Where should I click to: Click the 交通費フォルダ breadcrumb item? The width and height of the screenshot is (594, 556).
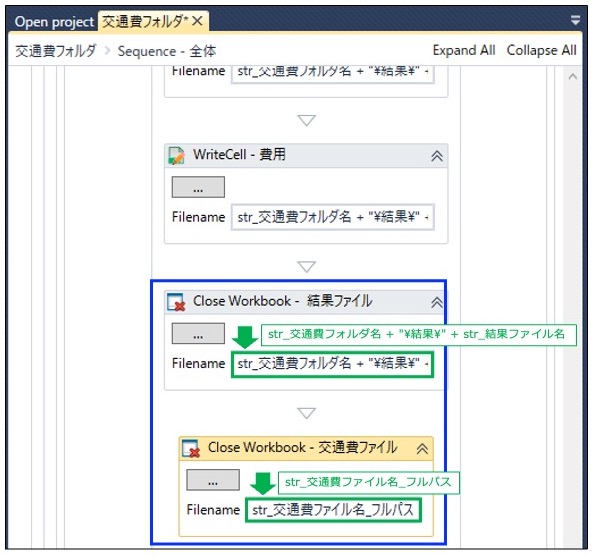pos(56,51)
